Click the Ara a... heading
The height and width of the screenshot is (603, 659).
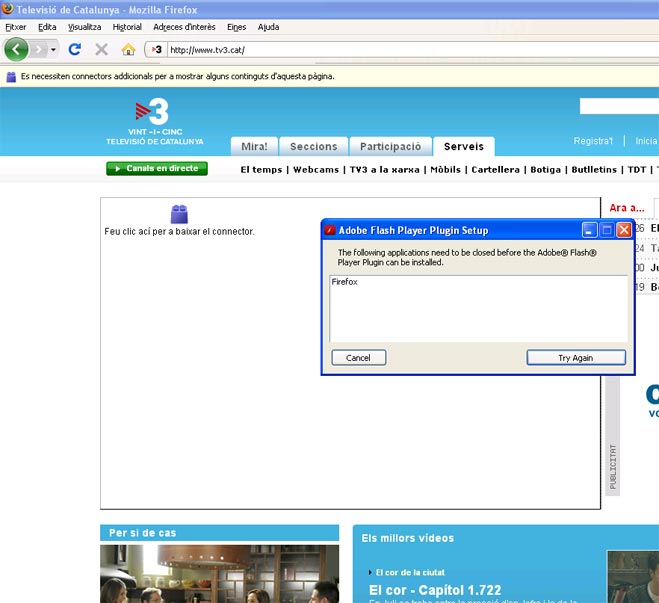(627, 208)
